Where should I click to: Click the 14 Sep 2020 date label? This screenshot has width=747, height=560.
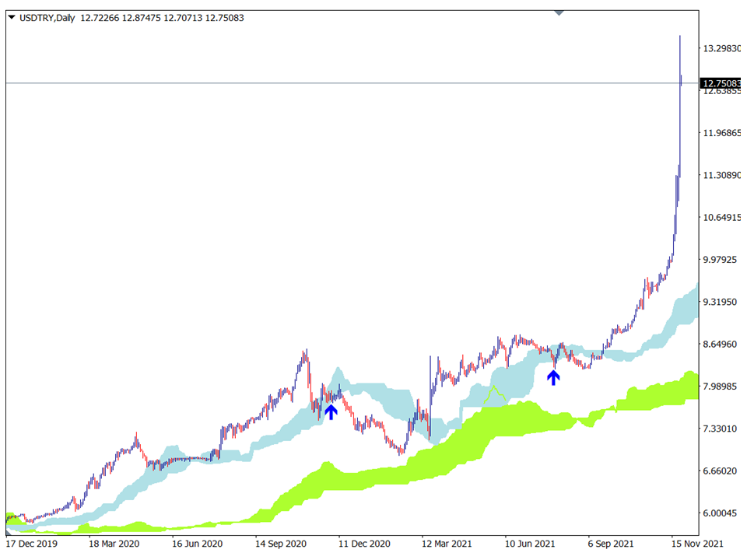tap(280, 544)
